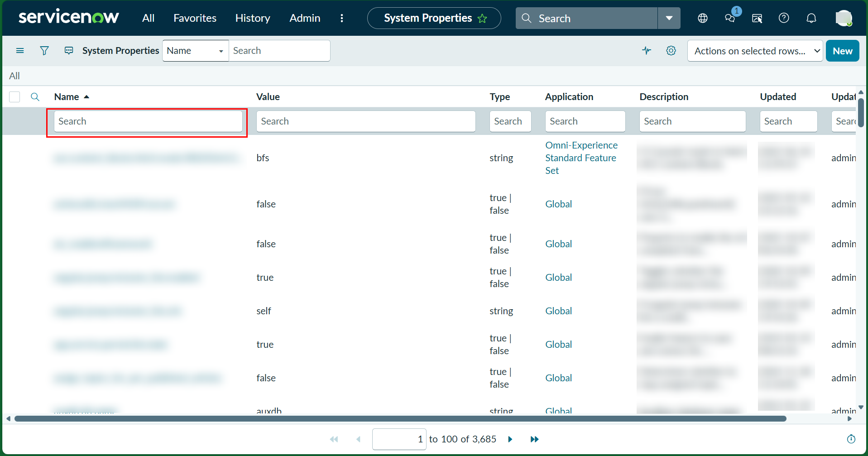Click the value cell 'bfs'

pos(263,158)
